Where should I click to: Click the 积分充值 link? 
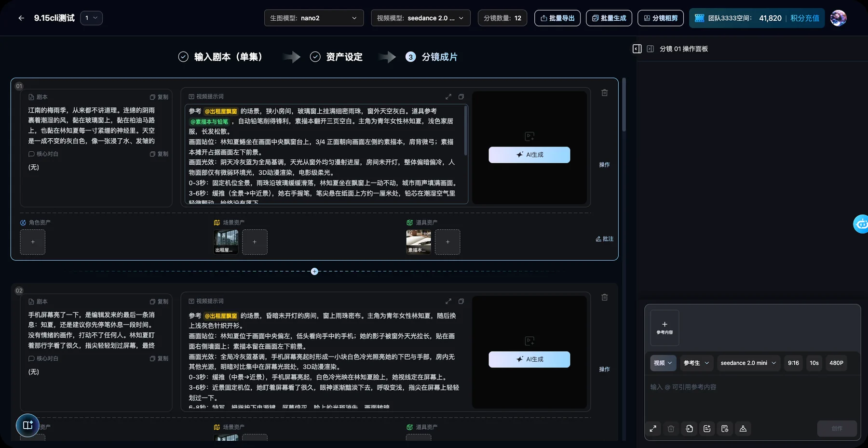pyautogui.click(x=805, y=18)
